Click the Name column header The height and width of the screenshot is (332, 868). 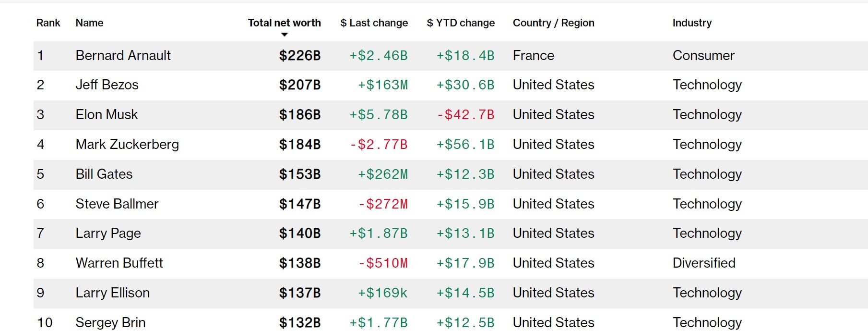(89, 23)
